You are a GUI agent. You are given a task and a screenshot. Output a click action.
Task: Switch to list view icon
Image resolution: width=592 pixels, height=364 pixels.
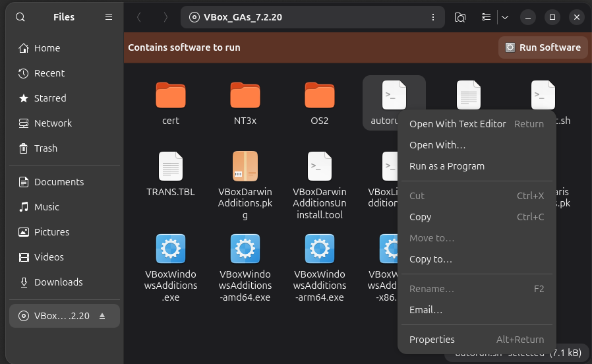[487, 17]
